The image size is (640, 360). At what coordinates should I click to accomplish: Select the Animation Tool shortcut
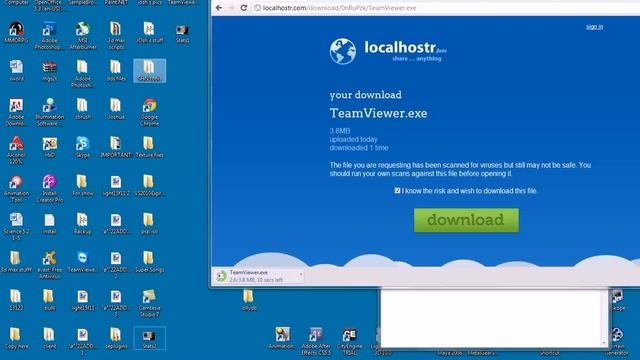(16, 189)
